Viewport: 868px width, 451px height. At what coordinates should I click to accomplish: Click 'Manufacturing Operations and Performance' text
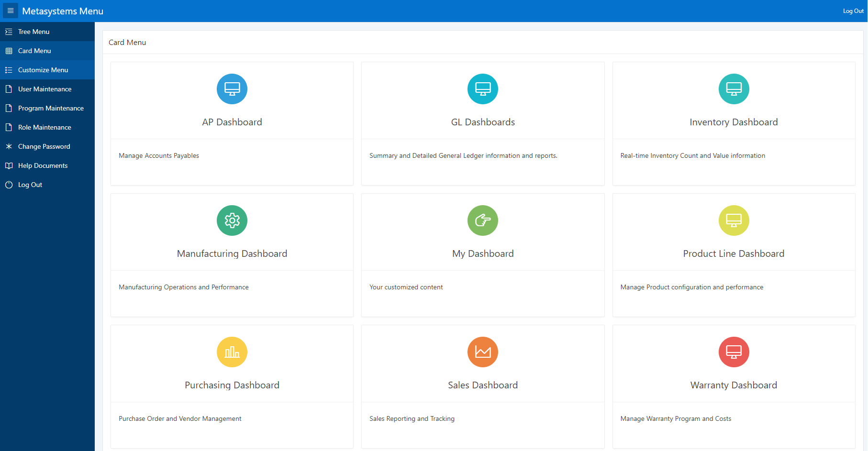(184, 287)
